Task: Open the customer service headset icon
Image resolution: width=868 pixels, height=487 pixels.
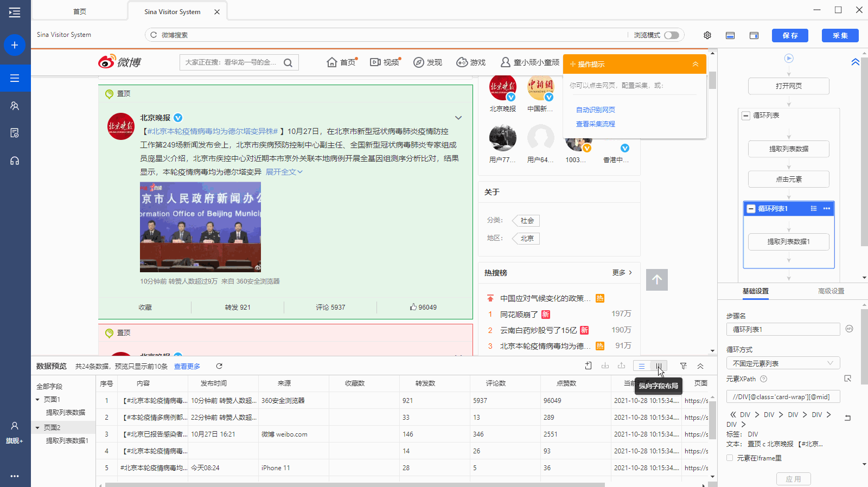Action: 15,161
